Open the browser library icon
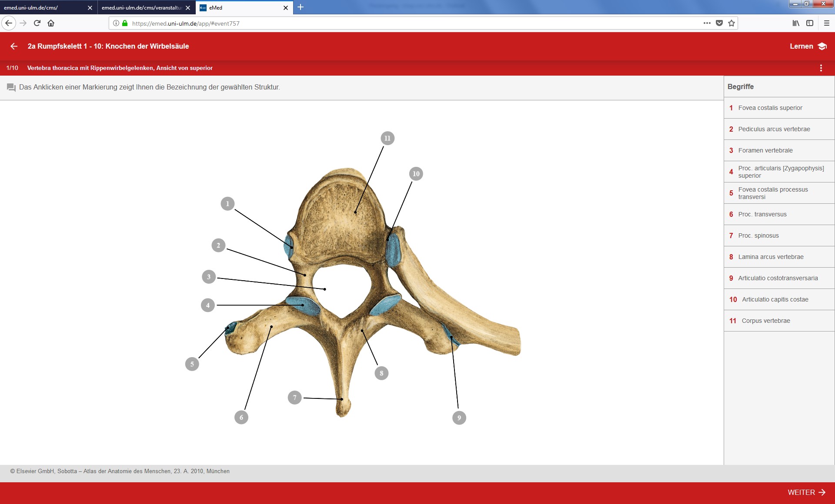The width and height of the screenshot is (835, 504). 796,23
